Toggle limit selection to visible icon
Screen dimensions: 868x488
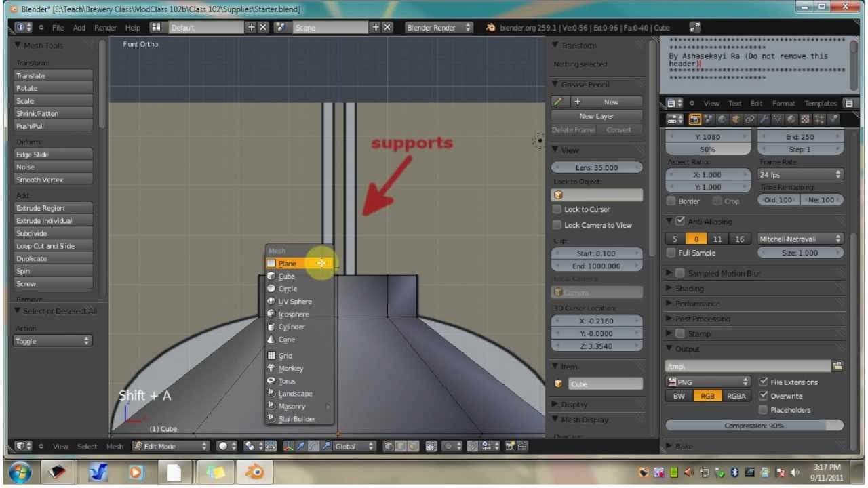click(x=431, y=446)
